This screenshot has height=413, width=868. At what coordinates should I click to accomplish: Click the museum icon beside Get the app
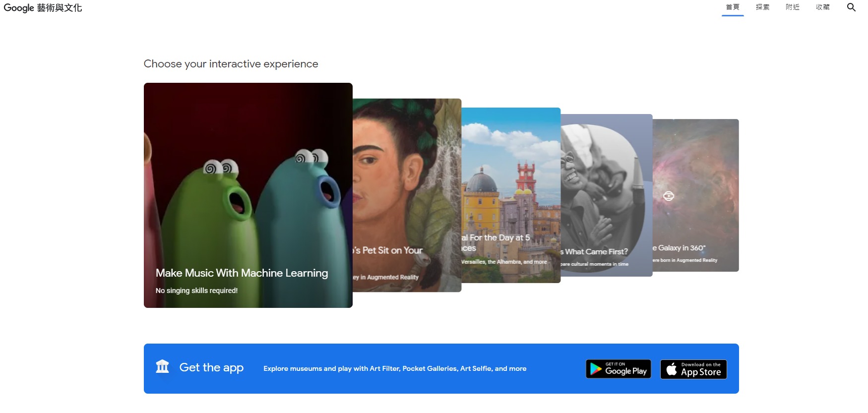click(162, 366)
